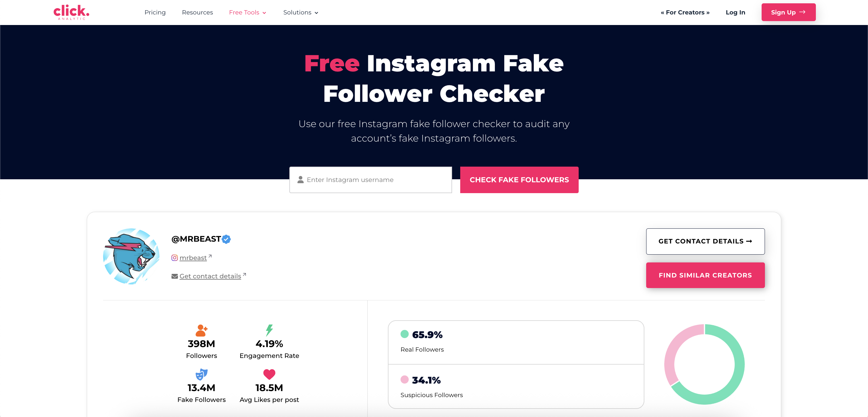Click the Get Contact Details outlined button
This screenshot has height=417, width=868.
pyautogui.click(x=705, y=241)
